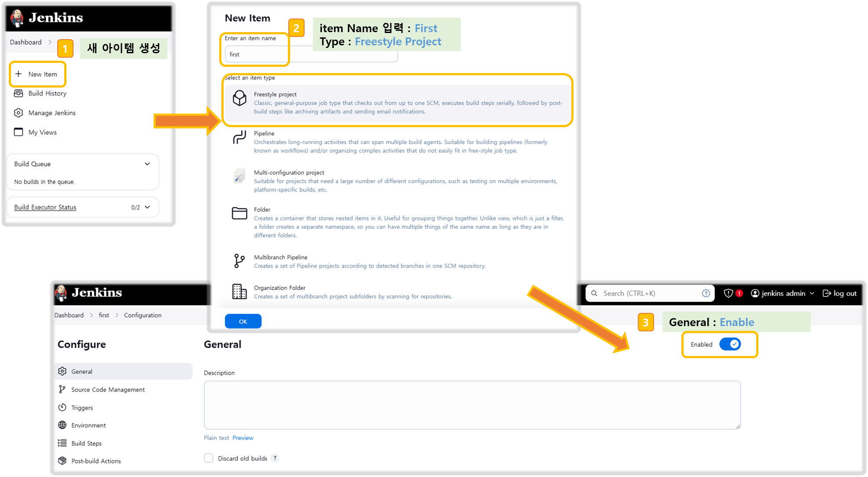Check the Discard old builds checkbox

coord(209,458)
